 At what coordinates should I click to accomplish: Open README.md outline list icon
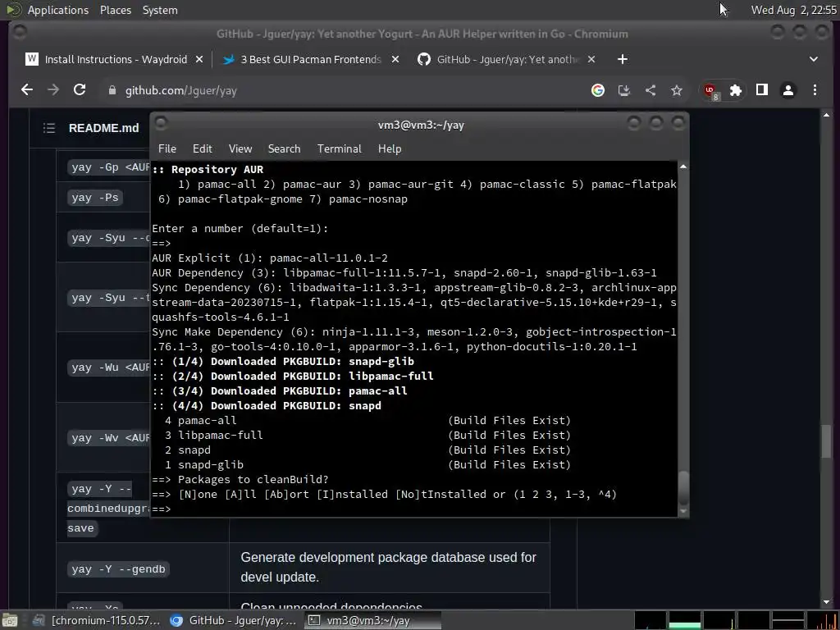pos(49,127)
